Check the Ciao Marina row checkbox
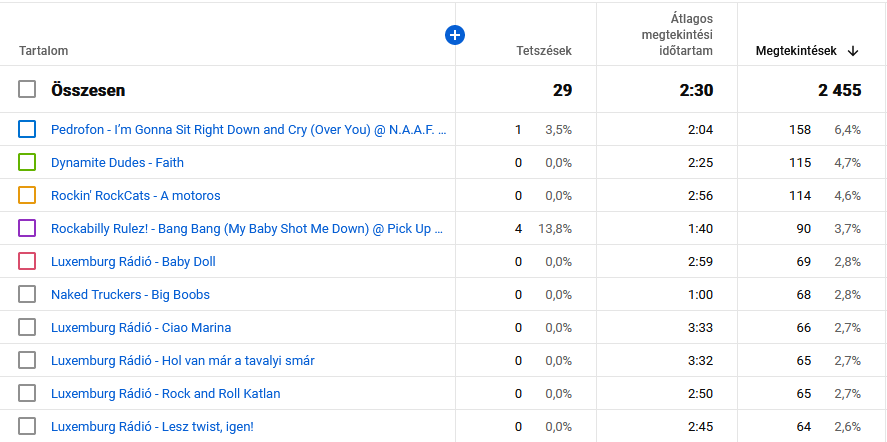The height and width of the screenshot is (442, 887). pos(27,327)
